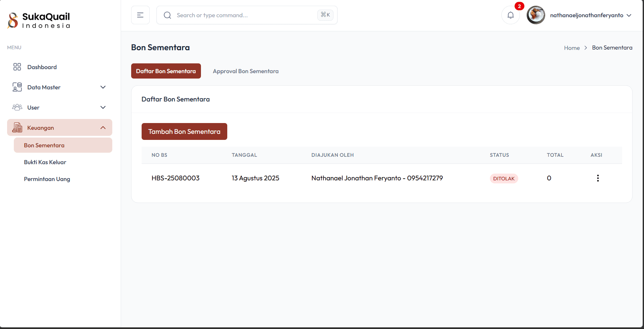Toggle the sidebar hamburger menu button
The height and width of the screenshot is (329, 644).
click(x=140, y=15)
